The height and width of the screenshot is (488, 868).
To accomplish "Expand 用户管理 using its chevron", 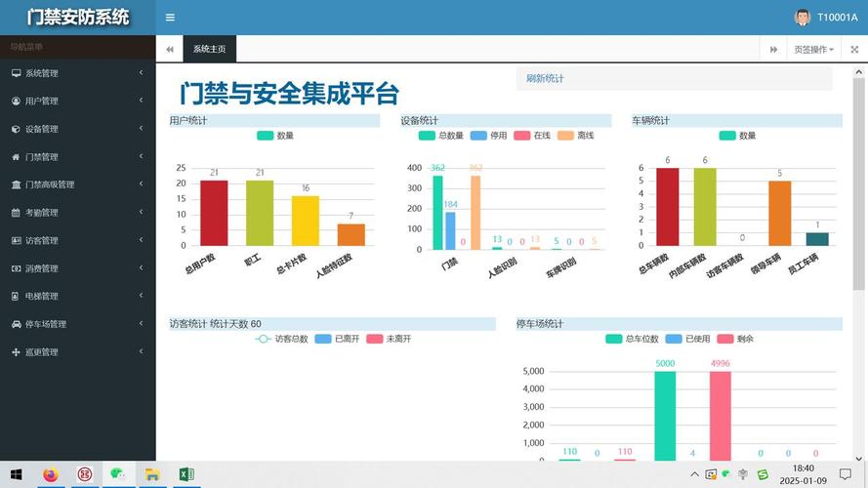I will pyautogui.click(x=142, y=101).
